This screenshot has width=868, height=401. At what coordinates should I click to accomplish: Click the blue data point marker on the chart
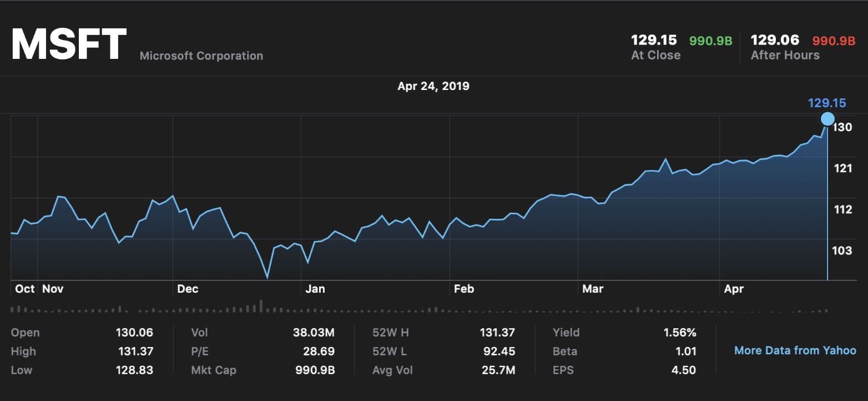point(827,119)
